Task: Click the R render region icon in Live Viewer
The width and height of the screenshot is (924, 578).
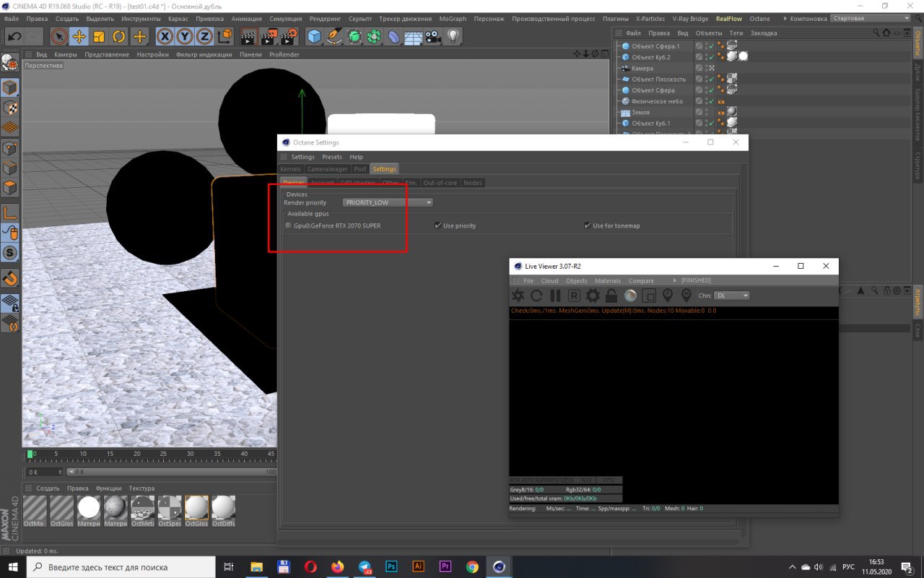Action: coord(574,296)
